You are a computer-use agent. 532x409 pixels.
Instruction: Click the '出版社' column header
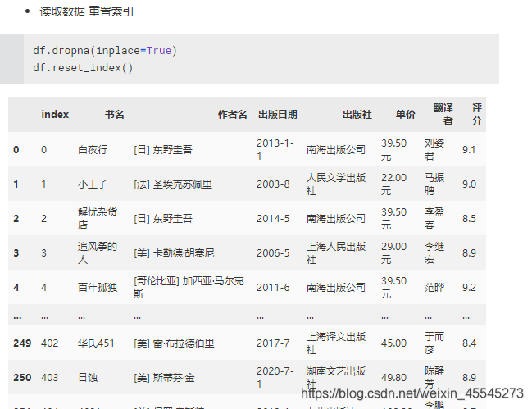click(x=357, y=114)
